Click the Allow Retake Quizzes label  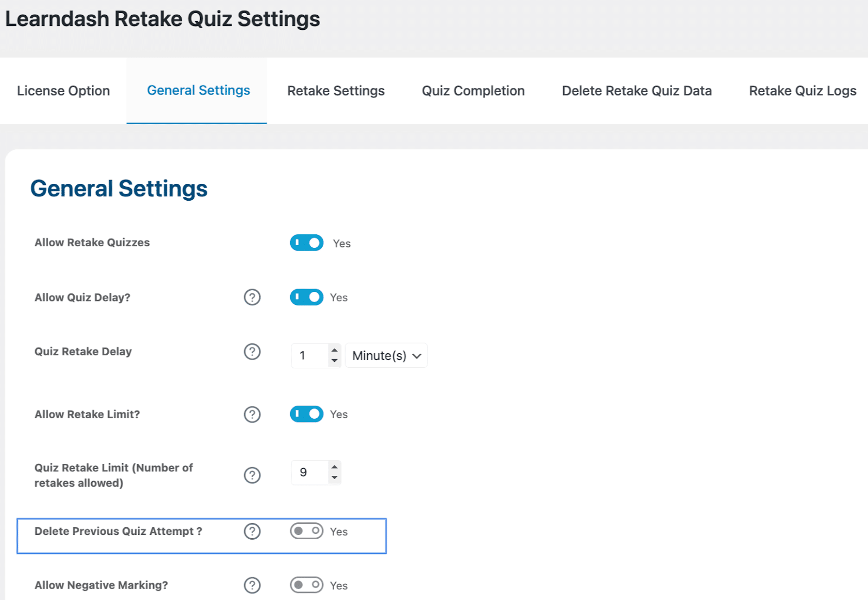tap(92, 242)
